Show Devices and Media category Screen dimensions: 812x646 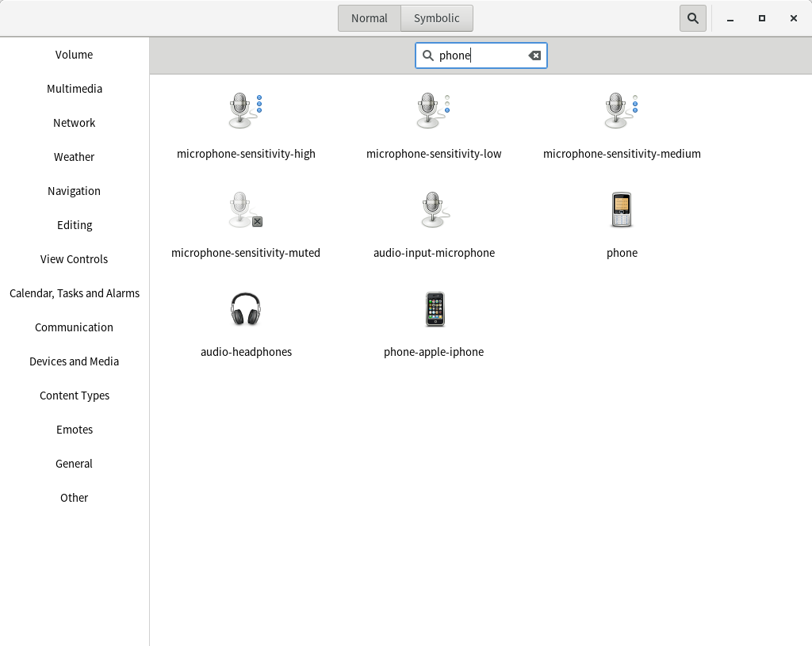point(74,361)
